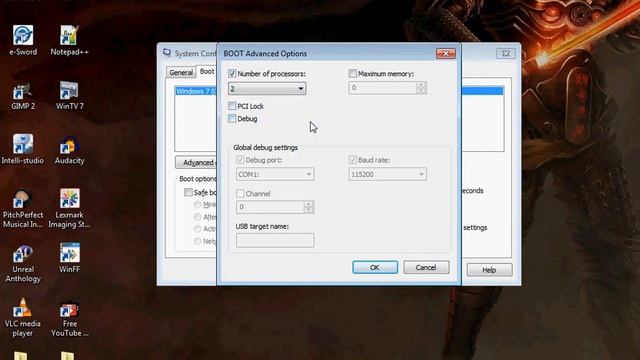Click the Maximum memory value field
Screen dimensions: 640x360
383,88
